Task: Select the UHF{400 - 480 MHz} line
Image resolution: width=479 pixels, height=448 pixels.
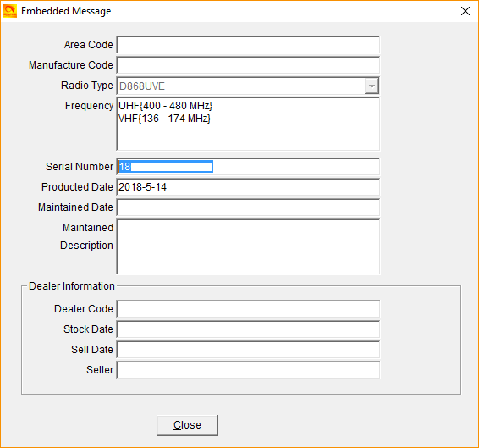Action: click(165, 106)
